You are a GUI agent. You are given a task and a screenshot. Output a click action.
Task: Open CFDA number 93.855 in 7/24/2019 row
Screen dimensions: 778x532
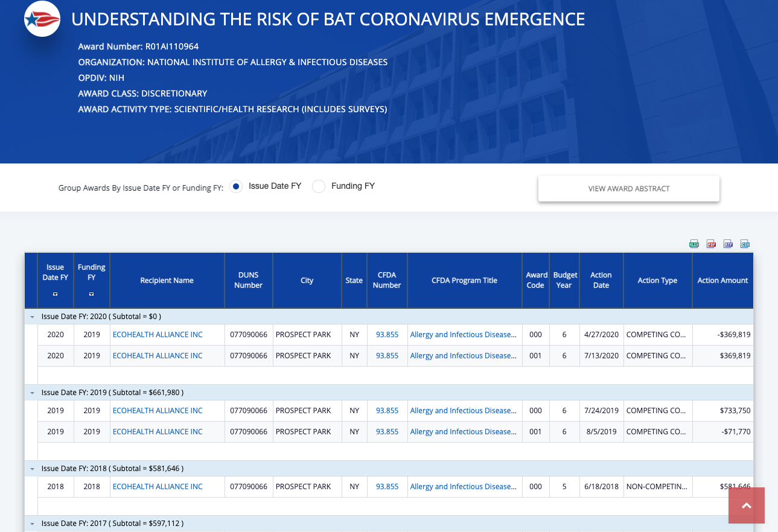(x=387, y=411)
